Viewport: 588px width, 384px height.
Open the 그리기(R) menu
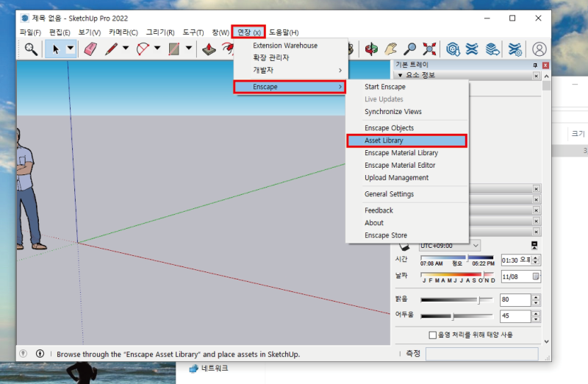tap(160, 32)
